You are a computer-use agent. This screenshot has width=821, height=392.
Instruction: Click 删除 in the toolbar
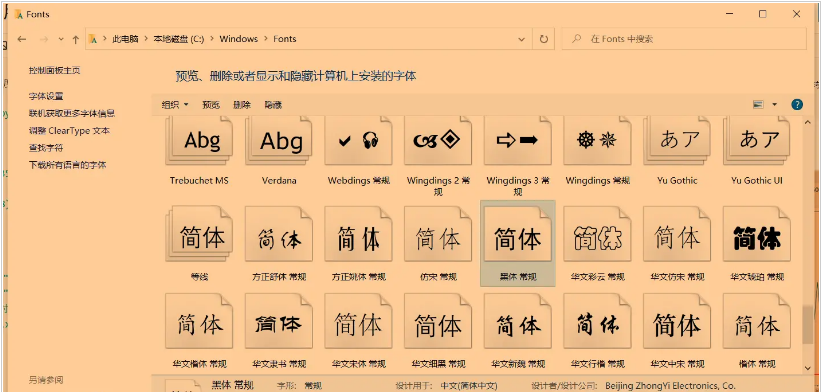pos(242,105)
